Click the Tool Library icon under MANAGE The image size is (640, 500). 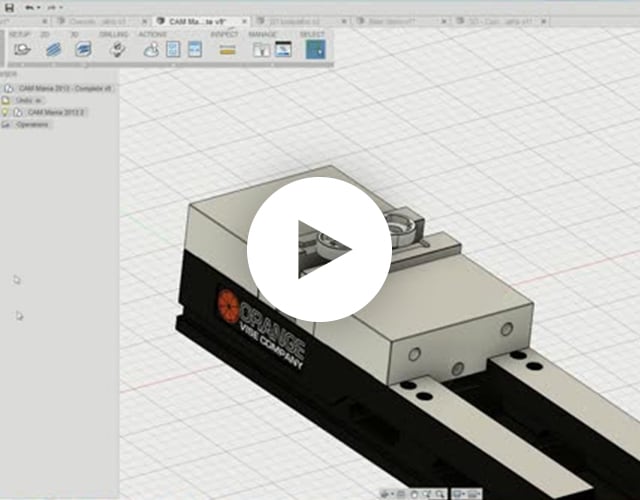pyautogui.click(x=261, y=50)
